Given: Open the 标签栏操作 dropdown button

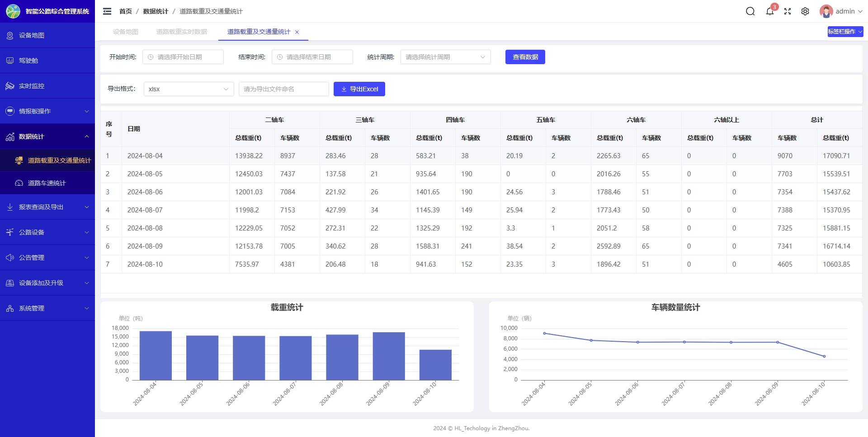Looking at the screenshot, I should 845,32.
